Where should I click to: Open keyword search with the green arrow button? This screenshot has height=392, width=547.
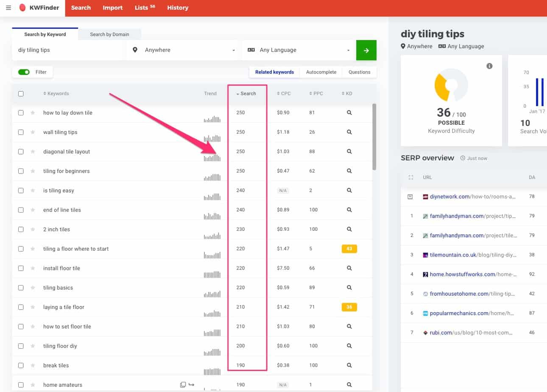[x=366, y=50]
